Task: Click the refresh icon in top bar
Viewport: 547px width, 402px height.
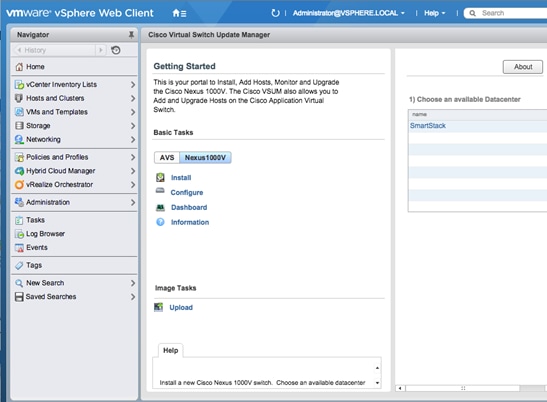Action: 275,13
